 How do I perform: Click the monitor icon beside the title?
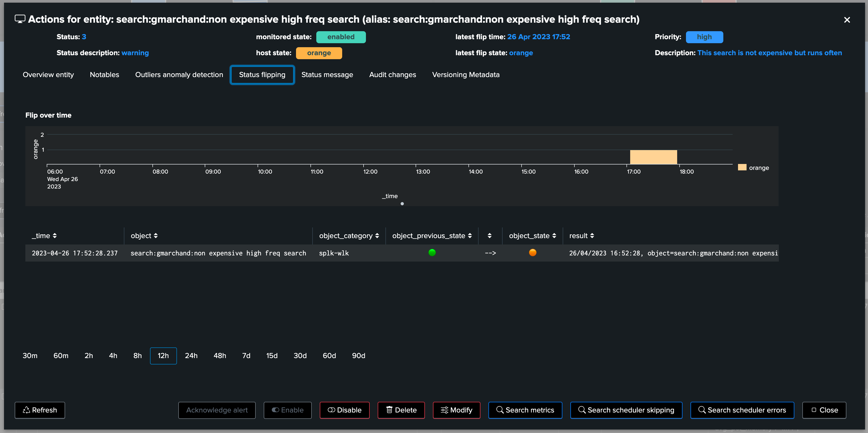point(20,19)
